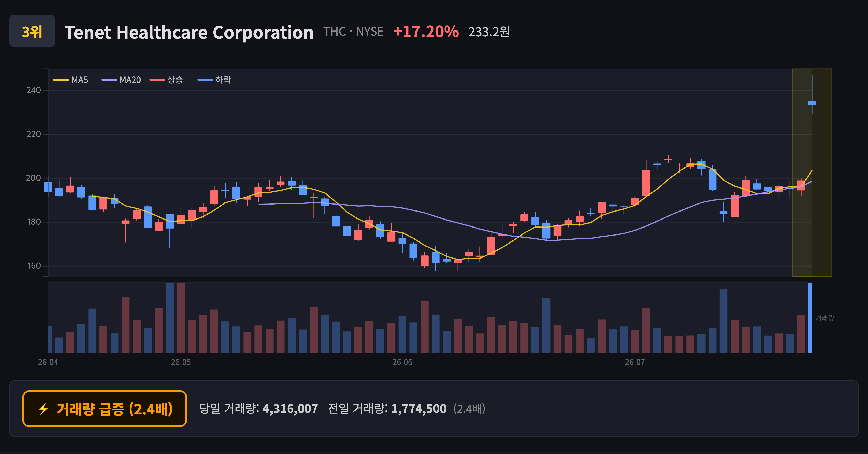Click the gray (2.4배) ratio text

pos(469,409)
